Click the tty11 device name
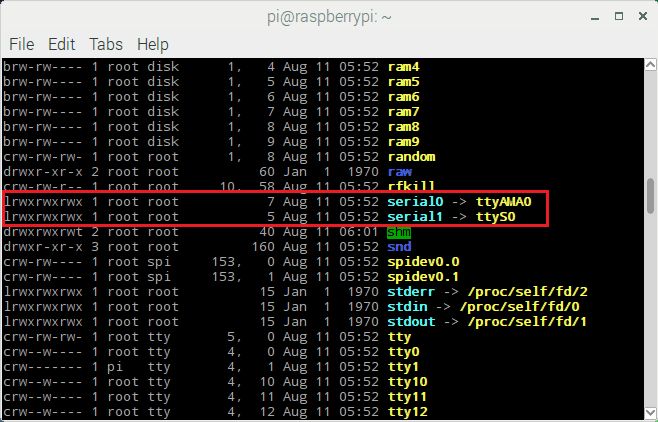The width and height of the screenshot is (658, 422). 407,397
